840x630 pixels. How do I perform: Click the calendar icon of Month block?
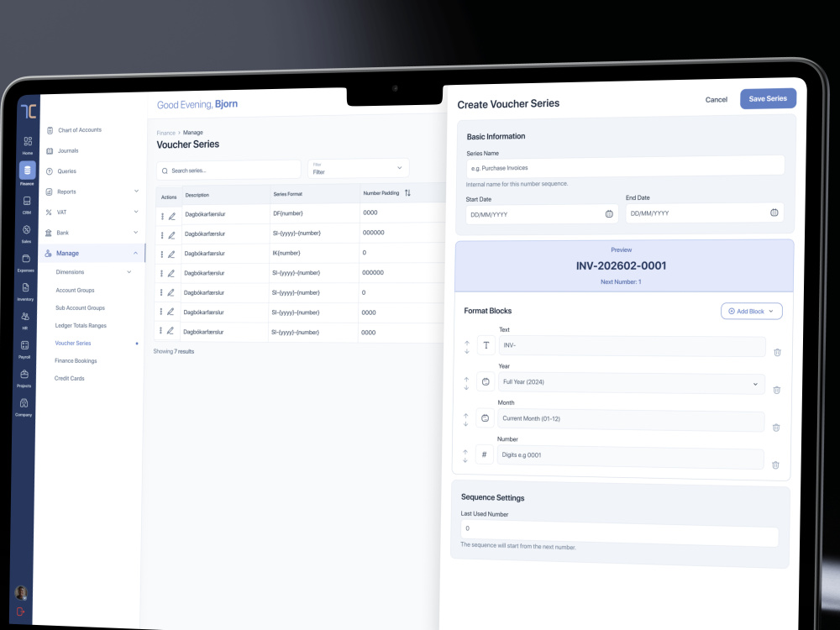tap(485, 418)
